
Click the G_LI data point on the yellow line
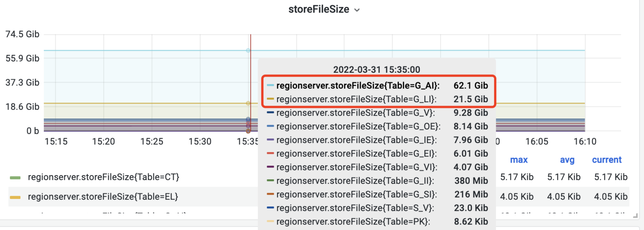[248, 103]
